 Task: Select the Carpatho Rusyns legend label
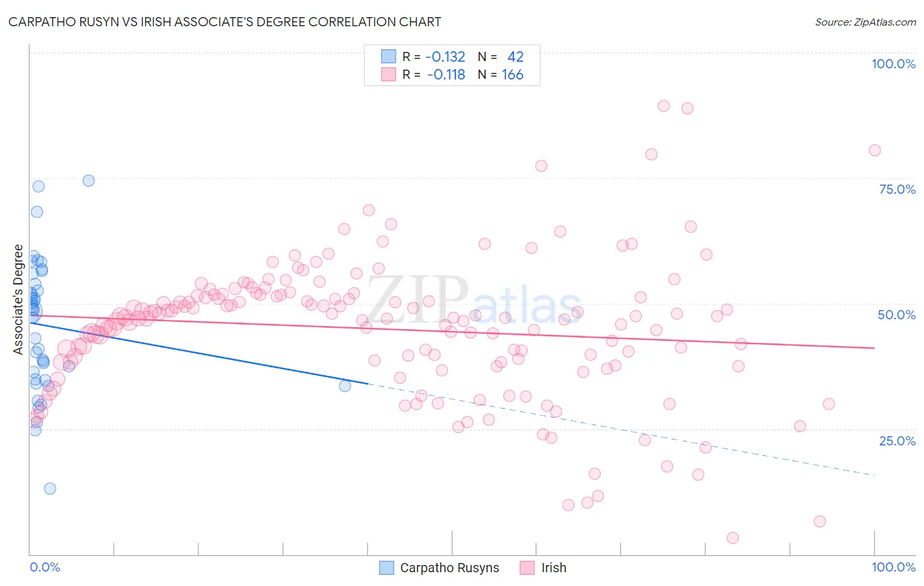tap(450, 568)
